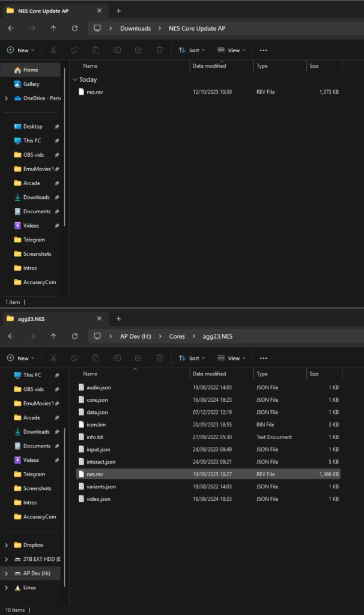
Task: Select the interact.json file
Action: [100, 462]
